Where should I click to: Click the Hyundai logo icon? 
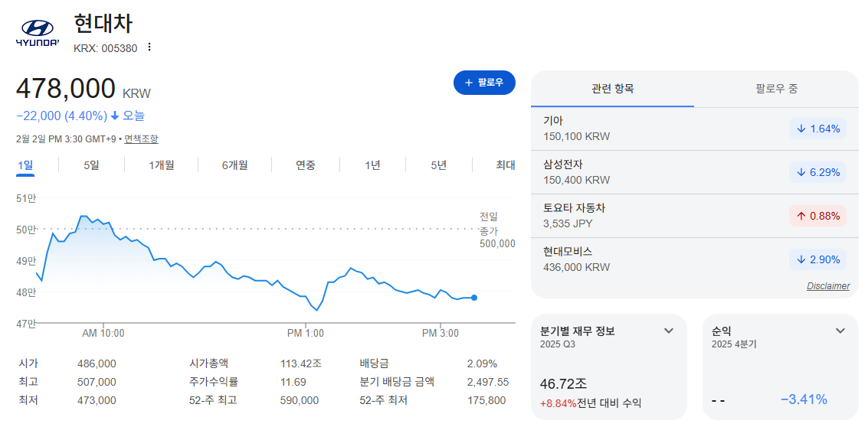(x=37, y=34)
